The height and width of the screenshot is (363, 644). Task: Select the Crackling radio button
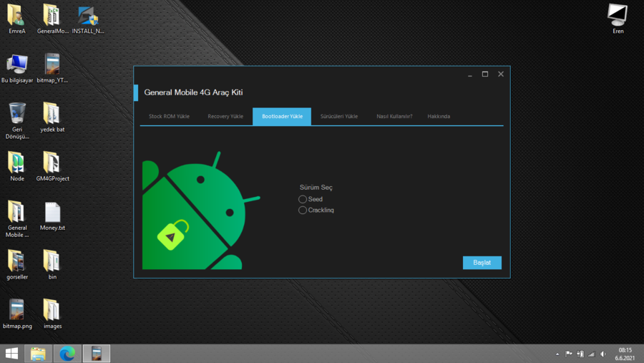pyautogui.click(x=303, y=210)
